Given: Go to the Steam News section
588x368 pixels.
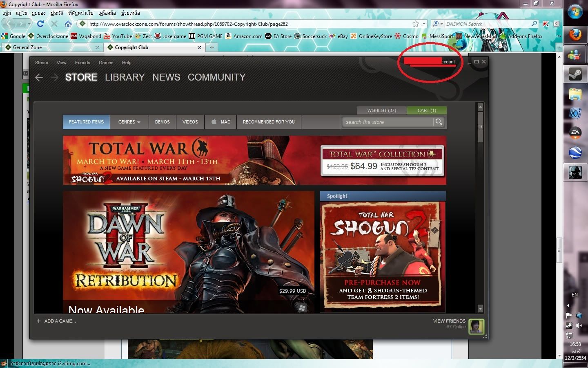Looking at the screenshot, I should pyautogui.click(x=166, y=77).
